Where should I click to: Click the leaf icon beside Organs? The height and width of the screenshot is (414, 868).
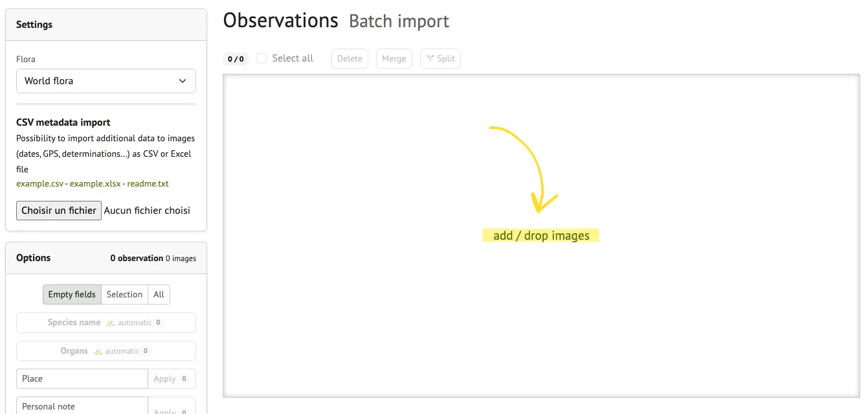pos(98,351)
